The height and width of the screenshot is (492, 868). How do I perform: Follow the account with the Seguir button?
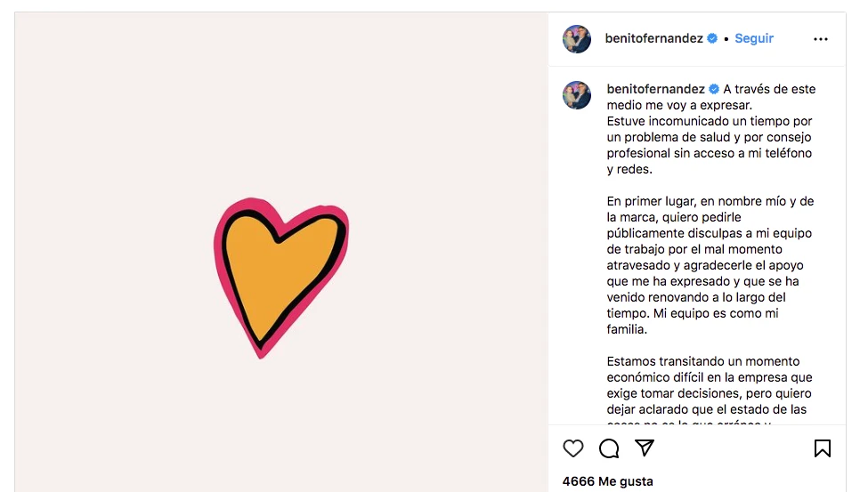coord(754,39)
